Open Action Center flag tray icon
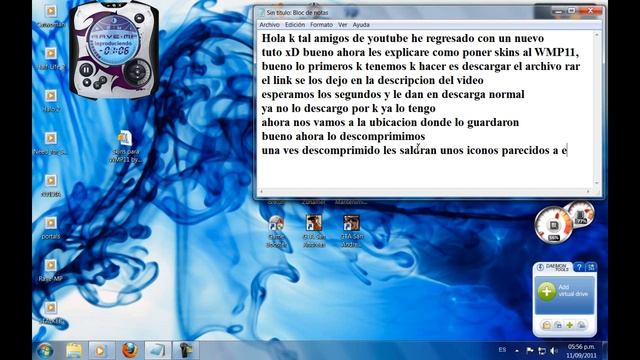640x360 pixels. (x=530, y=350)
